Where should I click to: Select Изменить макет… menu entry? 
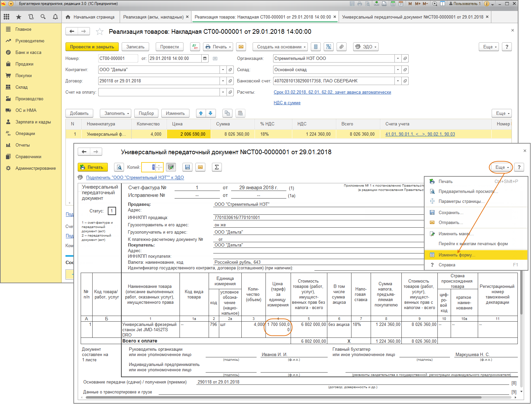(x=476, y=234)
